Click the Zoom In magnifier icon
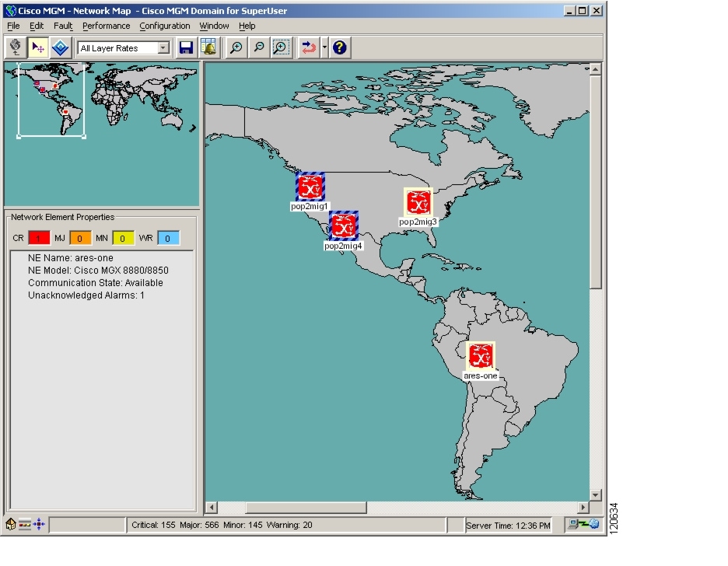728x566 pixels. pyautogui.click(x=236, y=47)
